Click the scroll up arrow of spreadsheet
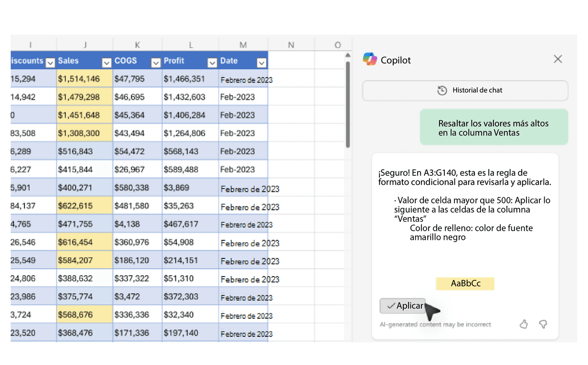The image size is (588, 365). 347,55
